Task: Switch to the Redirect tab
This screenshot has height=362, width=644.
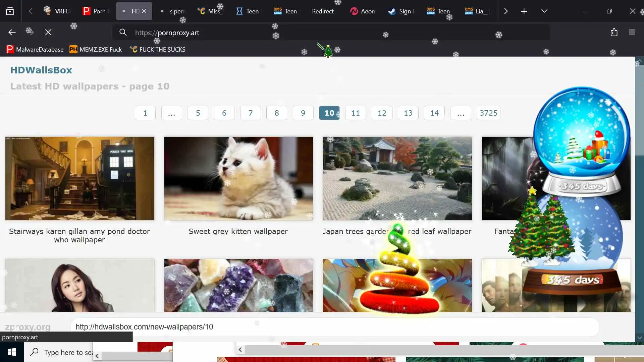Action: coord(323,11)
